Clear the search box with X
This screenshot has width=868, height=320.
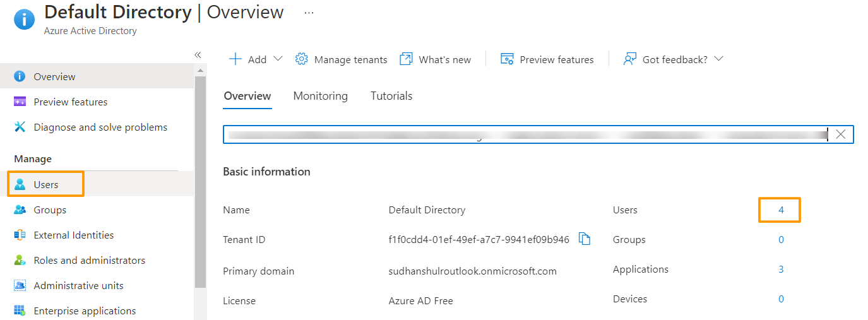click(841, 134)
